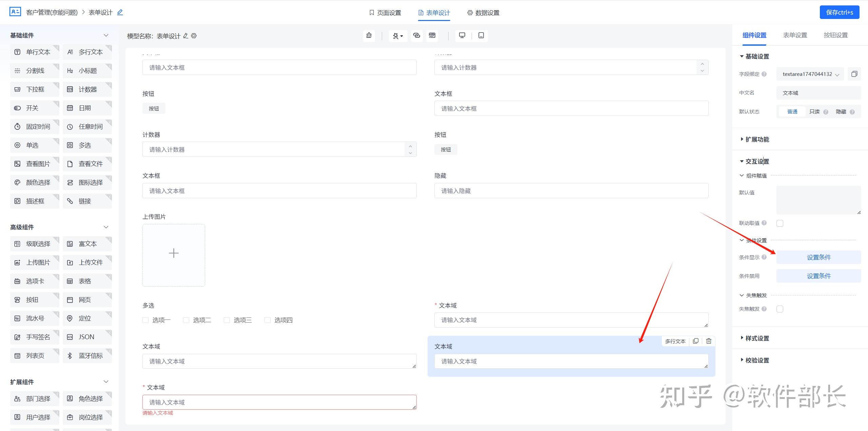This screenshot has height=431, width=868.
Task: Check the 选项一 checkbox in the multi-select
Action: (x=145, y=320)
